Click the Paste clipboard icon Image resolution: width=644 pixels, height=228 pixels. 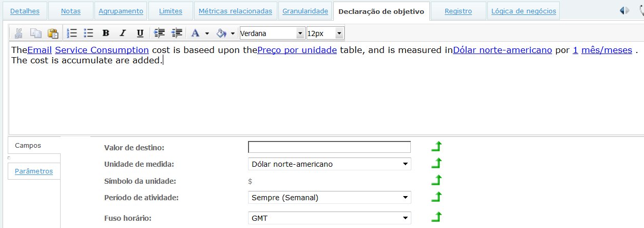(53, 33)
